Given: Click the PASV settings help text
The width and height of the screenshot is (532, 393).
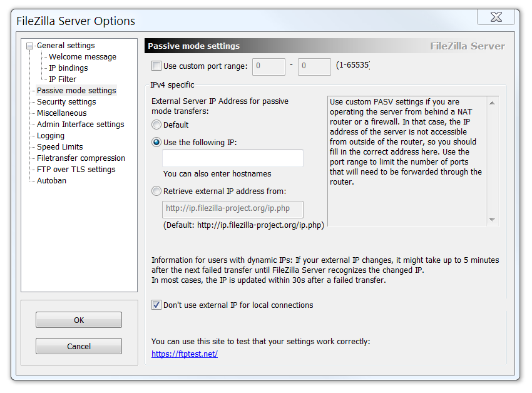Looking at the screenshot, I should 406,142.
